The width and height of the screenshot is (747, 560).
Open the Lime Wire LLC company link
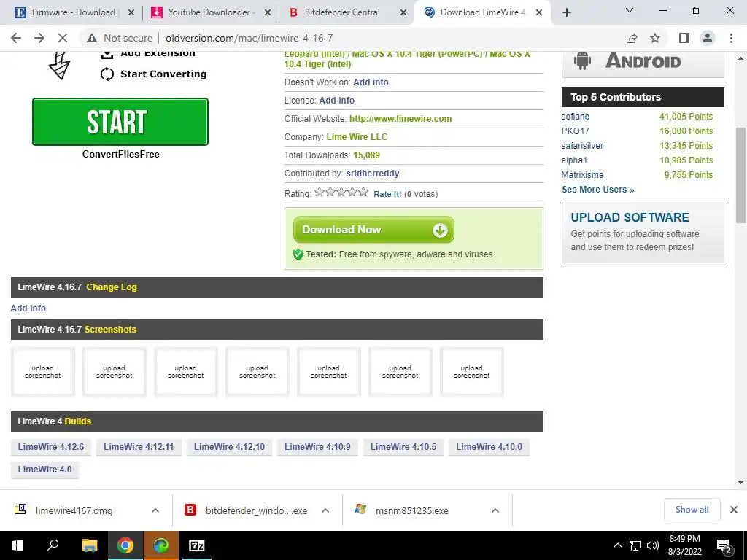pyautogui.click(x=357, y=136)
